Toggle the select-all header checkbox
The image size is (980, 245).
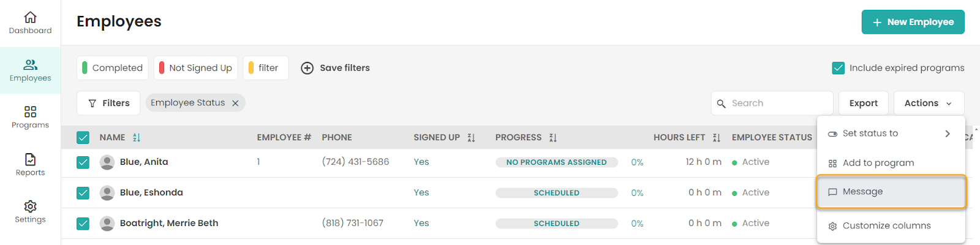83,138
